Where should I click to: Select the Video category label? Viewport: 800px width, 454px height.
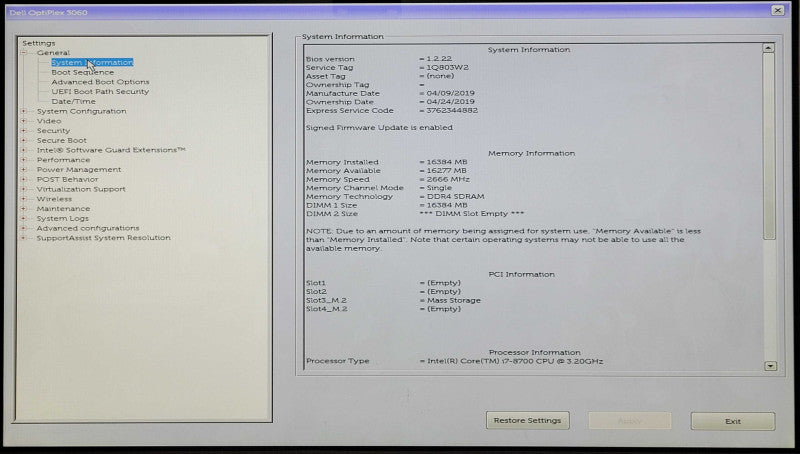[49, 121]
